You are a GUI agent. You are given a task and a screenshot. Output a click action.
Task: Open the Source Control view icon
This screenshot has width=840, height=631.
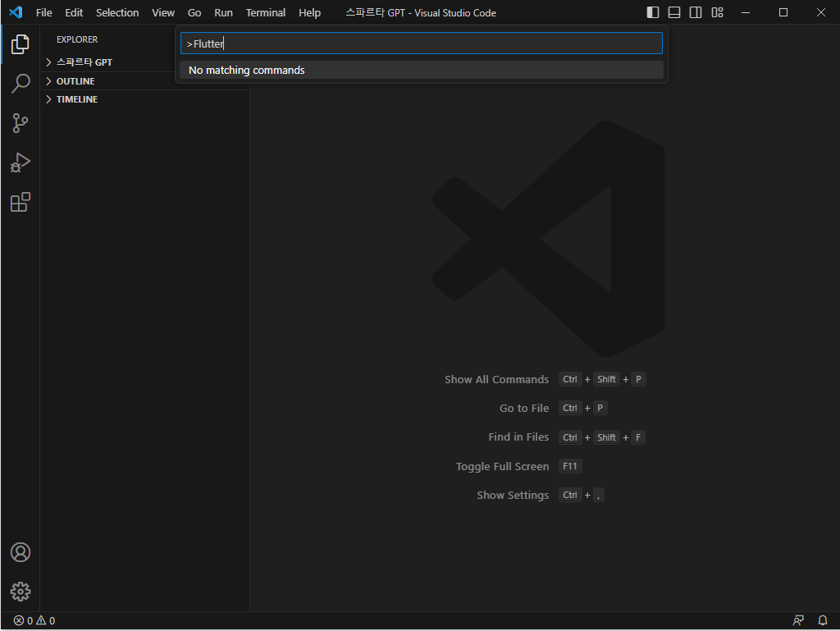21,123
